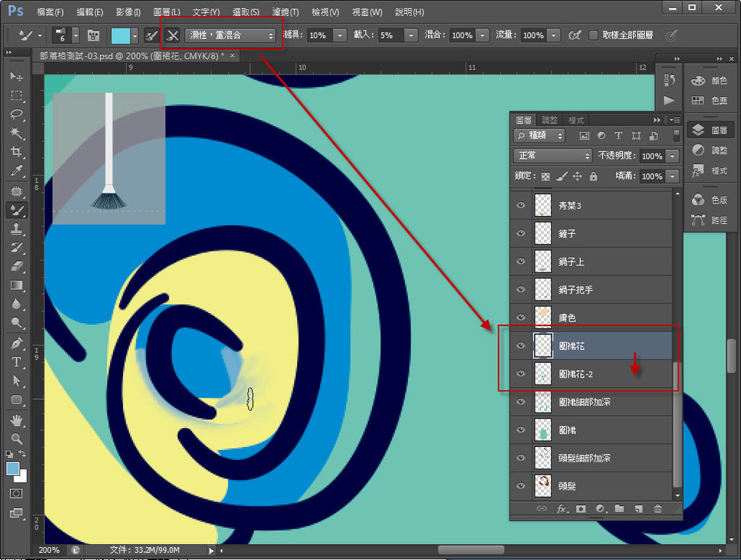Delete layer using trash icon in layers panel
This screenshot has height=560, width=741.
[x=658, y=509]
